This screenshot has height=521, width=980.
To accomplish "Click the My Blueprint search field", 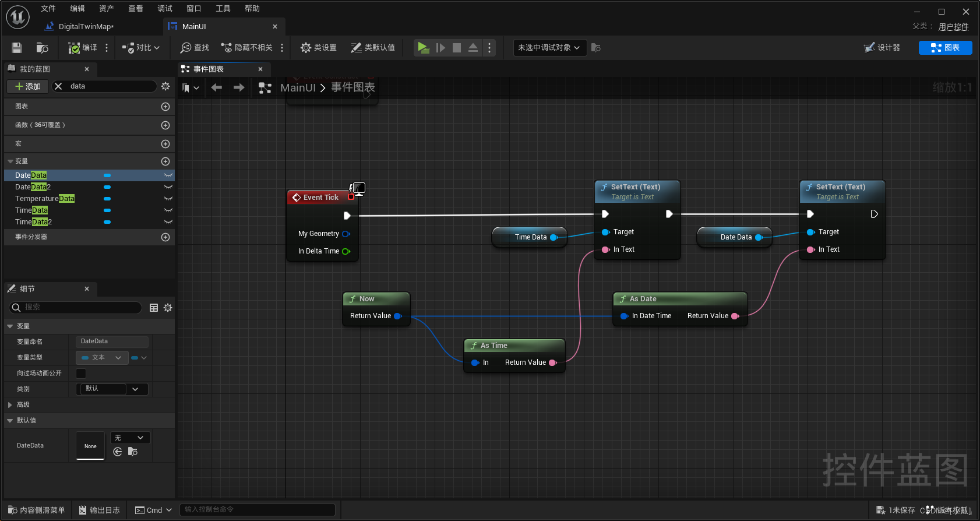I will (111, 86).
